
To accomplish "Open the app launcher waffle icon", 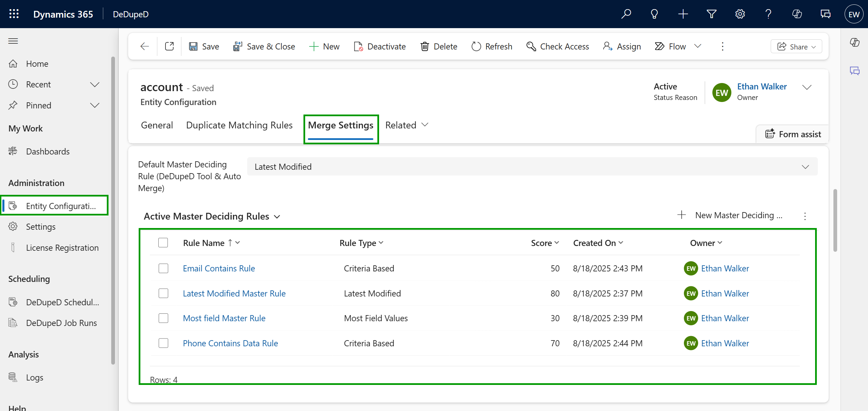I will [14, 14].
